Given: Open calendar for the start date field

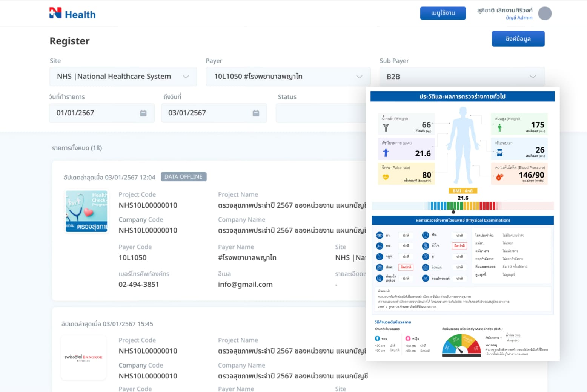Looking at the screenshot, I should click(x=143, y=113).
